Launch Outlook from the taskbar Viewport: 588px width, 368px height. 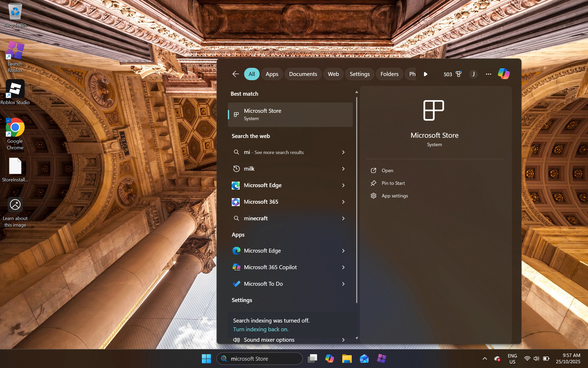[364, 359]
